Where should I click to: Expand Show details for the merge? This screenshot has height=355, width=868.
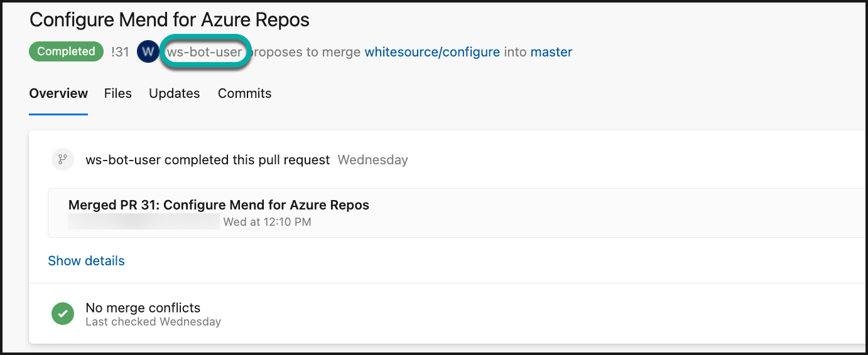[86, 261]
